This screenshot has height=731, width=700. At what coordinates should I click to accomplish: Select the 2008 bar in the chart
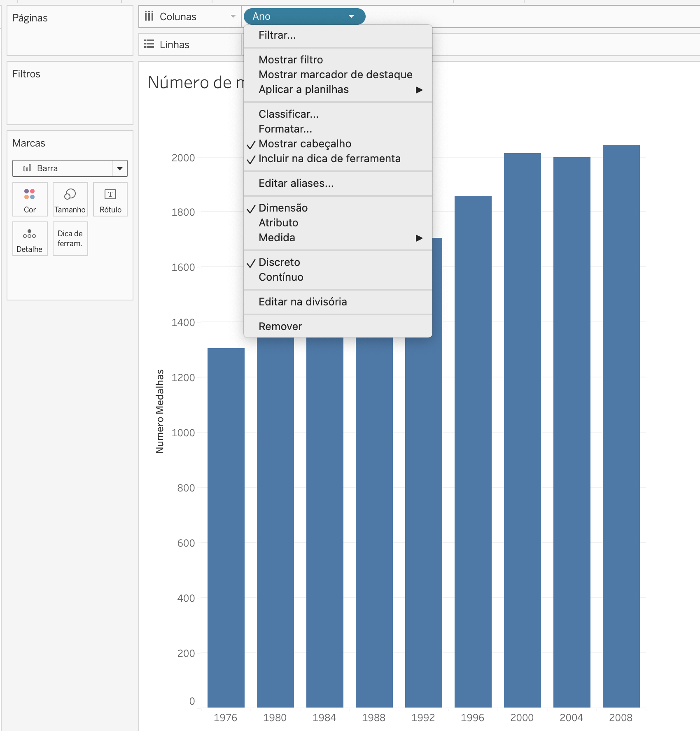[x=621, y=412]
